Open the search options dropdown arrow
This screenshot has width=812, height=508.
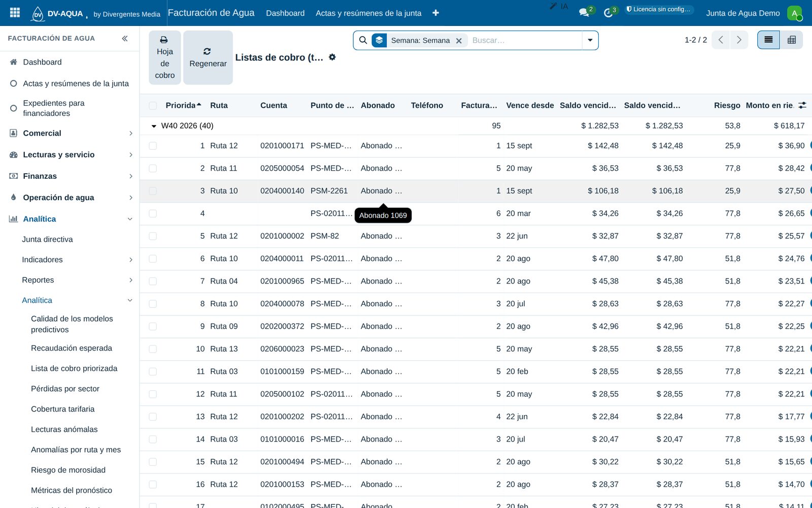[590, 40]
